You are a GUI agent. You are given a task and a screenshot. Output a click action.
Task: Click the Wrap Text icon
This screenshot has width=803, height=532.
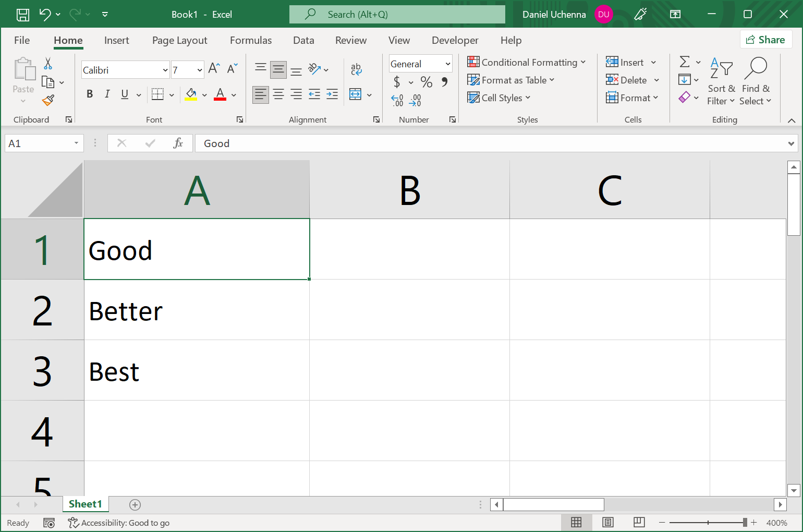click(x=356, y=69)
